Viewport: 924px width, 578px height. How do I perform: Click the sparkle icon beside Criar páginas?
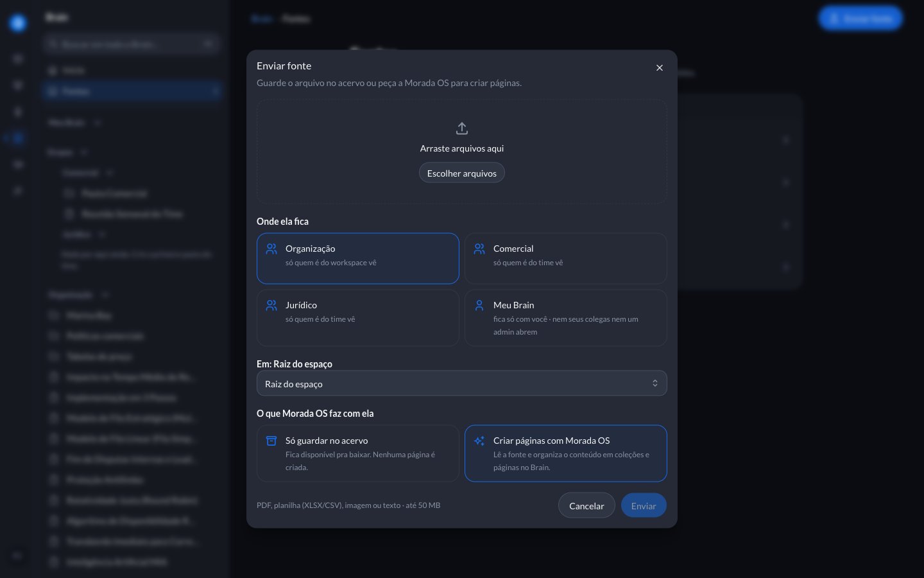pyautogui.click(x=479, y=441)
